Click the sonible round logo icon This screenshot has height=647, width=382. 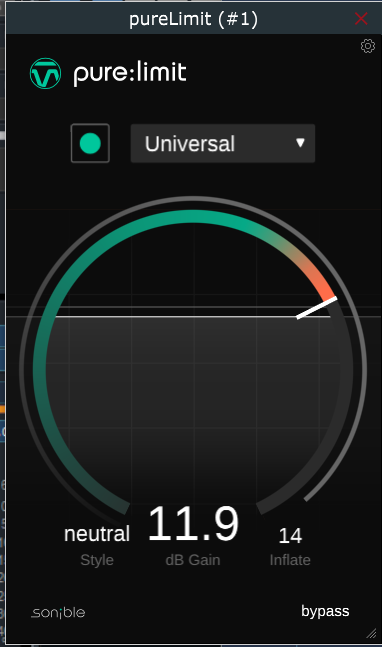point(45,73)
